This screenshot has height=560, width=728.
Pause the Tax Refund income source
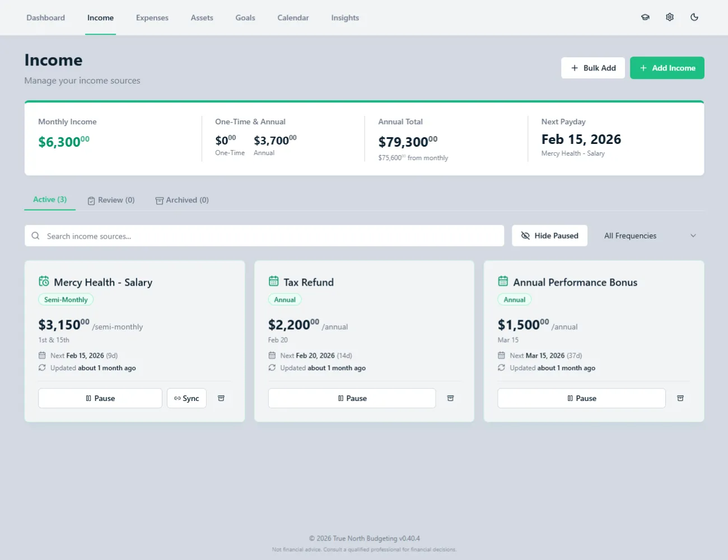[x=352, y=398]
